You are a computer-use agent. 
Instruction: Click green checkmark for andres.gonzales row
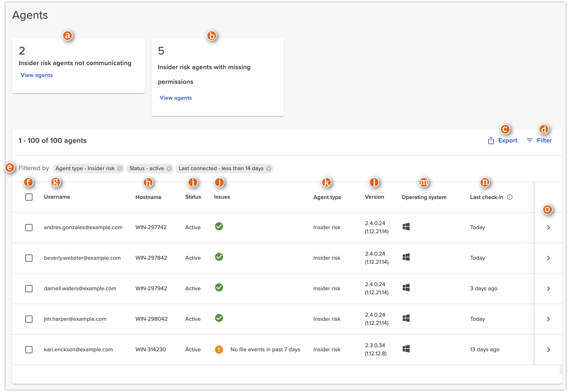tap(219, 226)
